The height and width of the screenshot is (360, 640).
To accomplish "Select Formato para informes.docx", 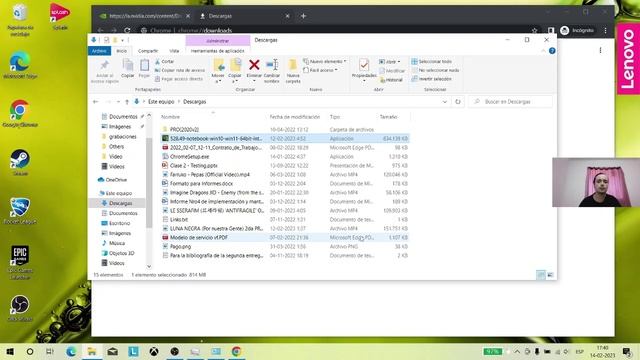I will coord(285,183).
